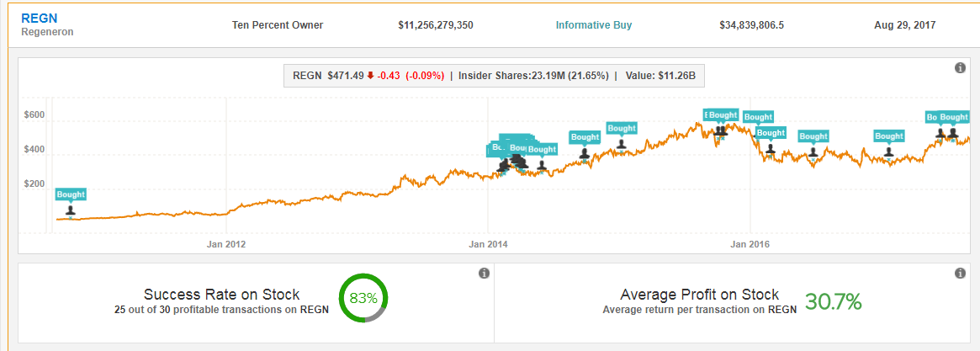Show info for Success Rate on Stock
The width and height of the screenshot is (980, 351).
(483, 274)
